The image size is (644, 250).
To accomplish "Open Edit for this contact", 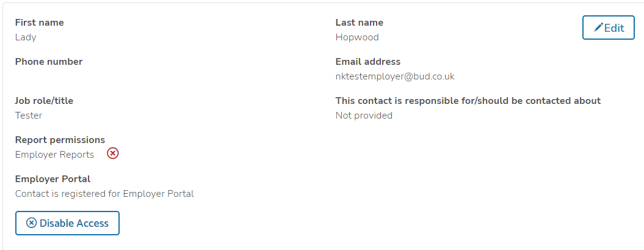I will click(x=608, y=28).
